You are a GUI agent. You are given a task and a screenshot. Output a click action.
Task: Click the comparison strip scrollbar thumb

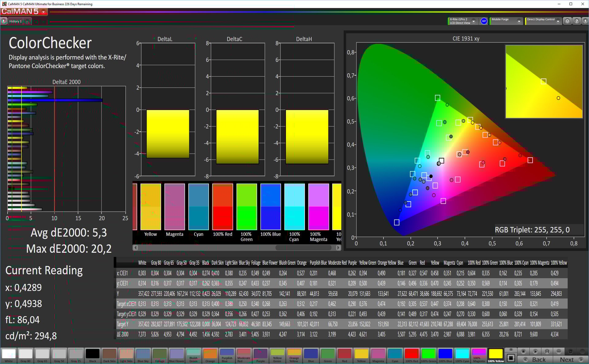tap(303, 247)
